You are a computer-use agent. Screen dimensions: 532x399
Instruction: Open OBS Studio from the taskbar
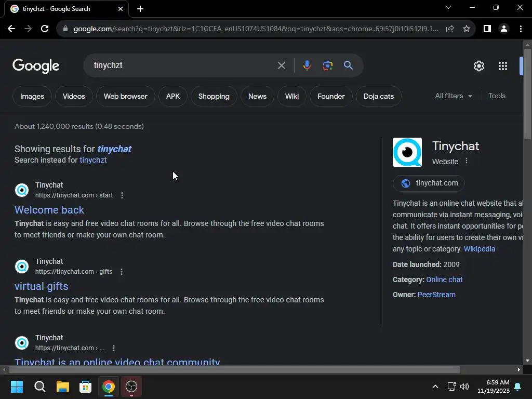tap(131, 387)
